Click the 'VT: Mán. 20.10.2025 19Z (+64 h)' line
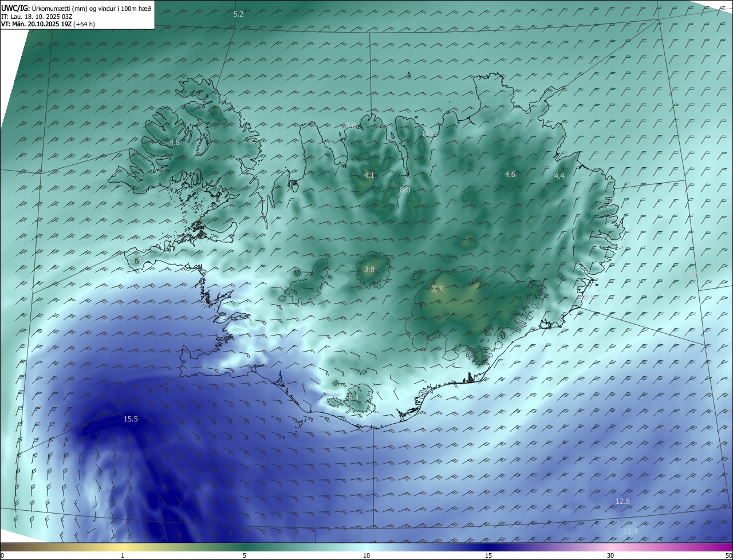 [x=48, y=24]
